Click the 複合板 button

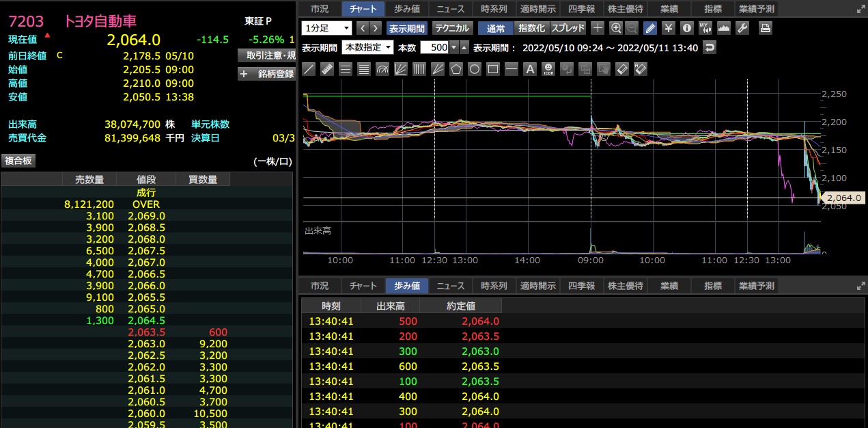pos(18,161)
